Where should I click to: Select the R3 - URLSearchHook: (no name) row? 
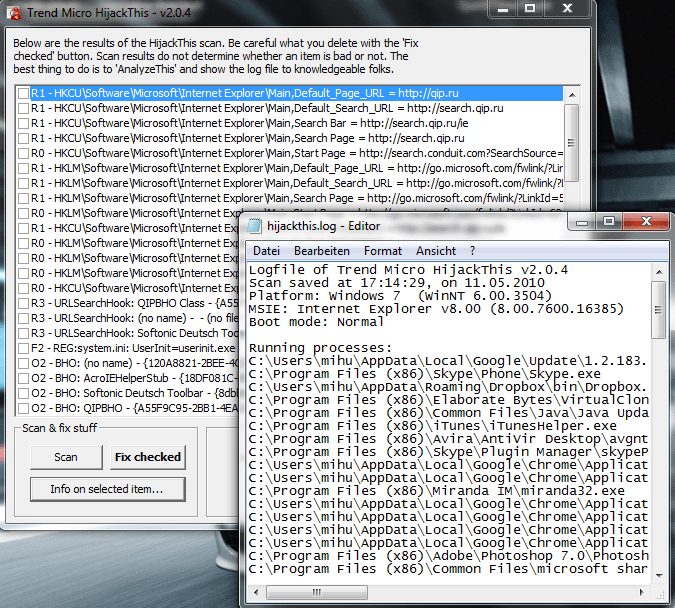tap(134, 319)
